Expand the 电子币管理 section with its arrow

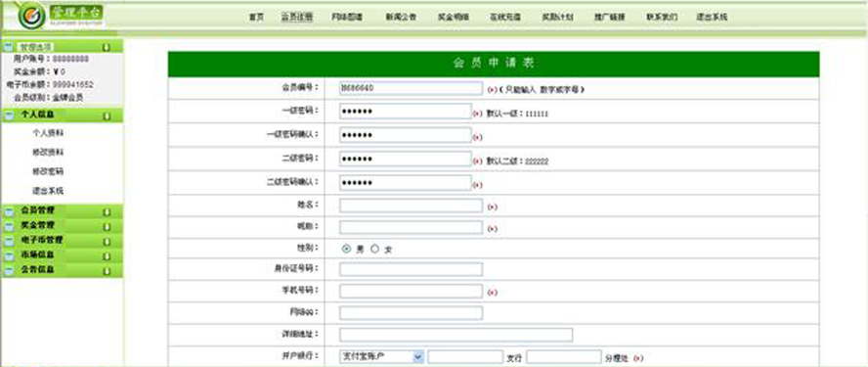coord(107,242)
